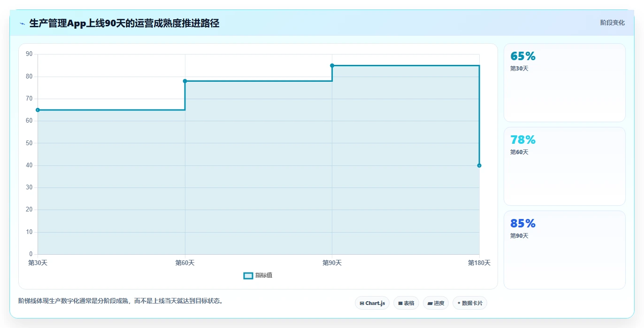Click the y-axis value 50
This screenshot has width=644, height=328.
(29, 143)
